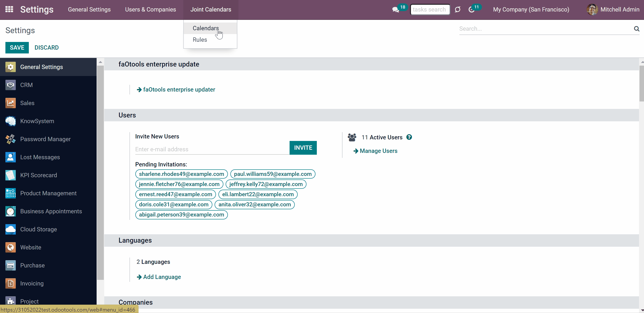Click the eli.lambert22@example.com invitation

coord(258,194)
